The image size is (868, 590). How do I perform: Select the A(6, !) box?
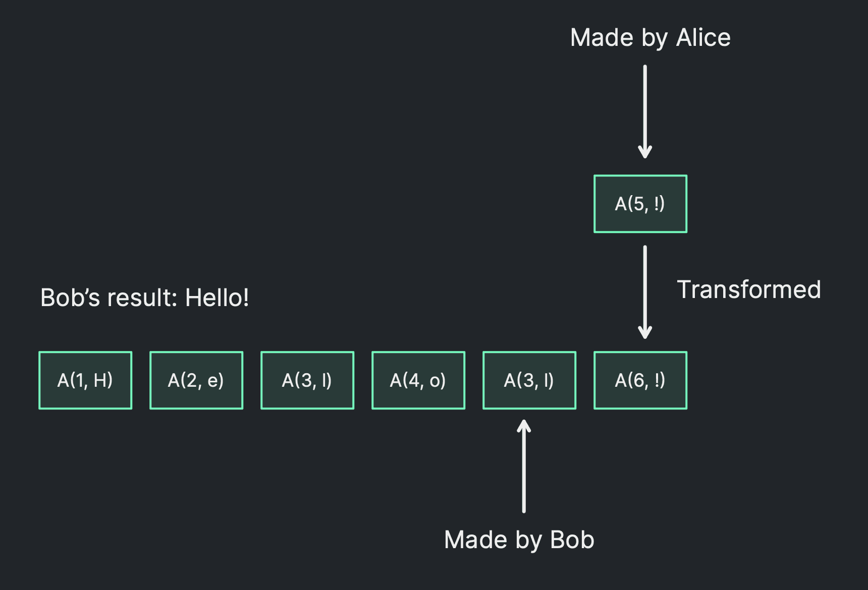pos(640,380)
